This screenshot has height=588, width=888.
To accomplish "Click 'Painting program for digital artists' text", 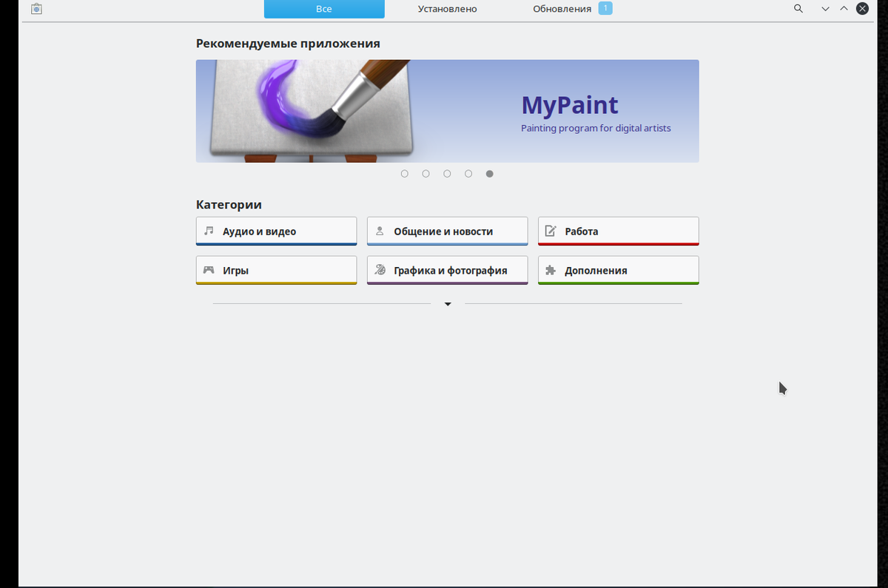I will (596, 128).
